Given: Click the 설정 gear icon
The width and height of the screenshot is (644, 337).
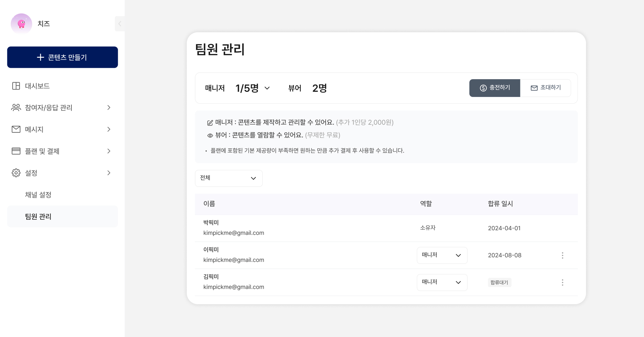Looking at the screenshot, I should (x=16, y=173).
